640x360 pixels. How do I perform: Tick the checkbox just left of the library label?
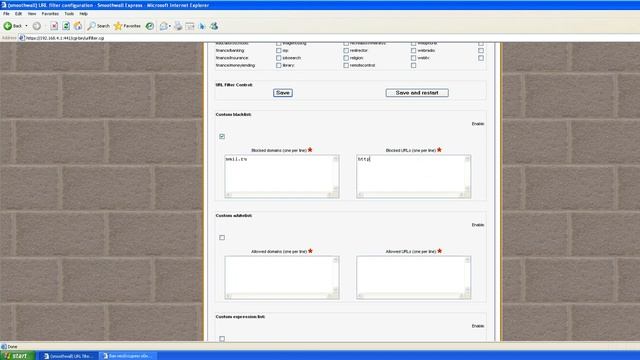(279, 65)
